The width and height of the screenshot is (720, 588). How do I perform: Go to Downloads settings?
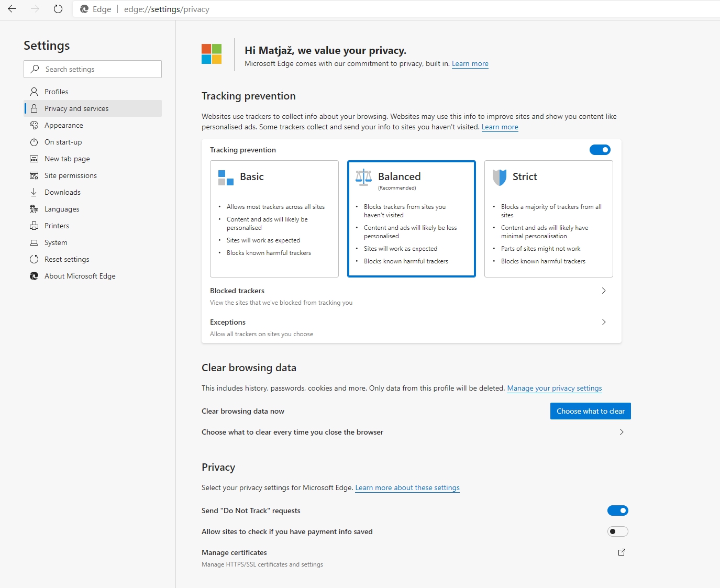pos(93,192)
